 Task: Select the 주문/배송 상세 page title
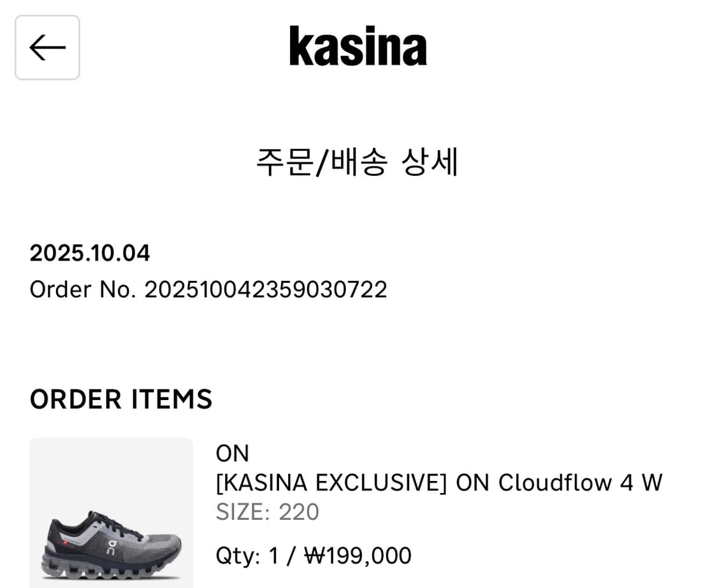pyautogui.click(x=357, y=162)
